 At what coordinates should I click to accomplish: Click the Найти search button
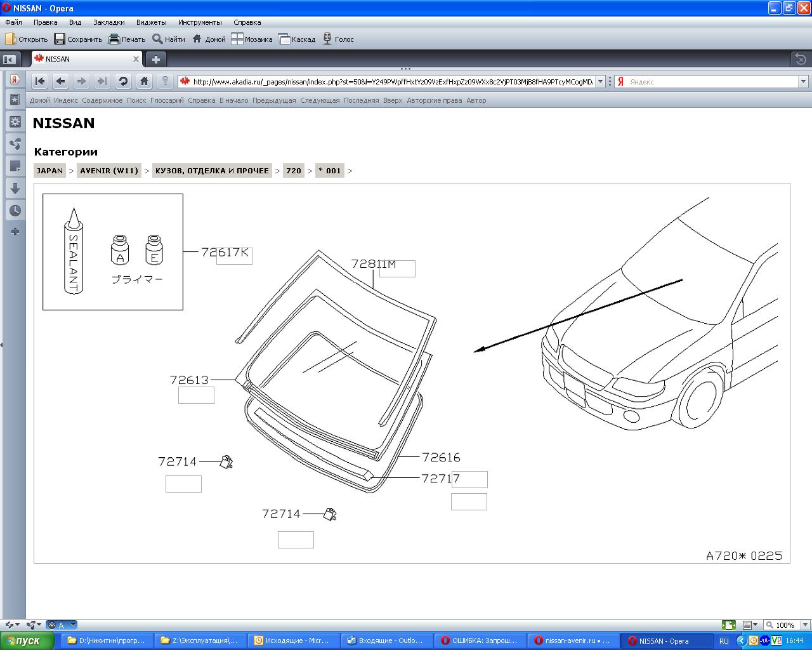pyautogui.click(x=169, y=39)
